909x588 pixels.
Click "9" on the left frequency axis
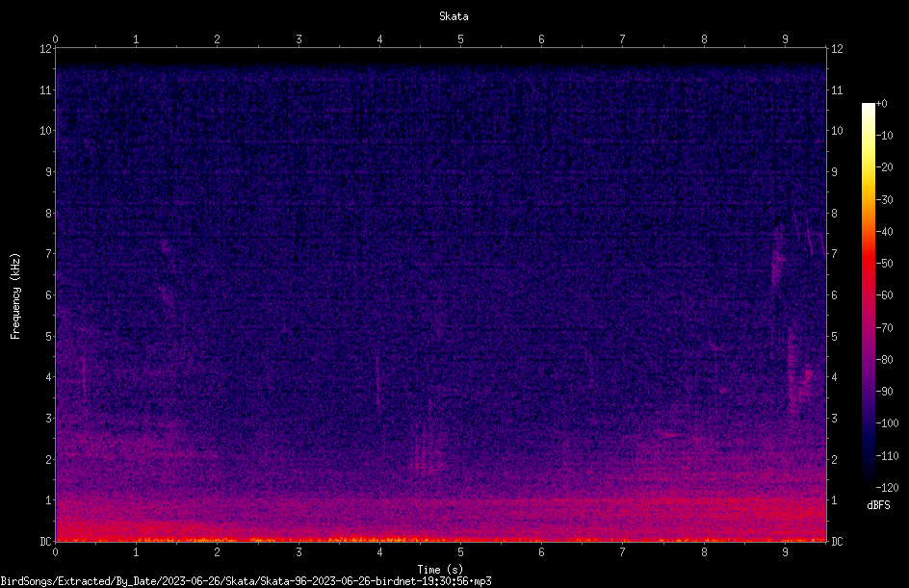(48, 172)
